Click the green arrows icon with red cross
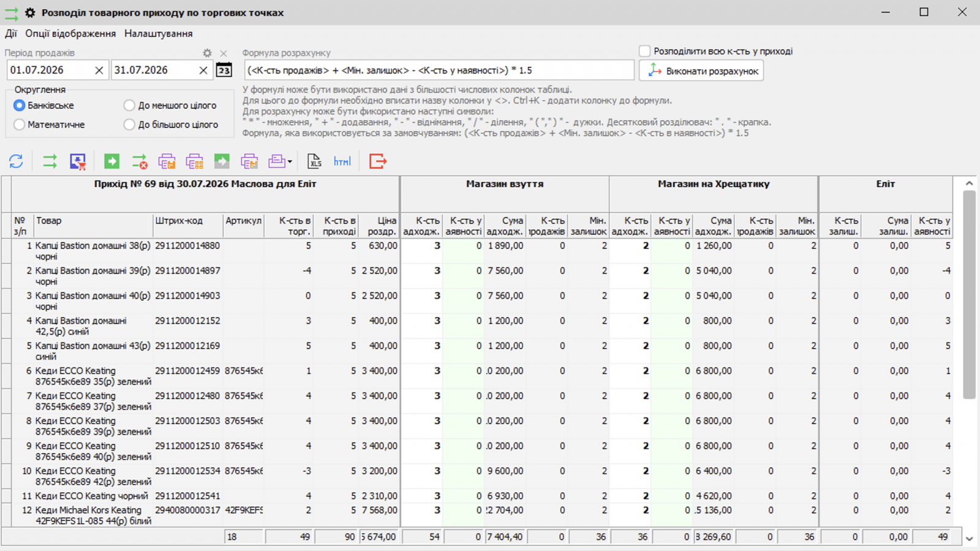The image size is (980, 551). pyautogui.click(x=140, y=161)
